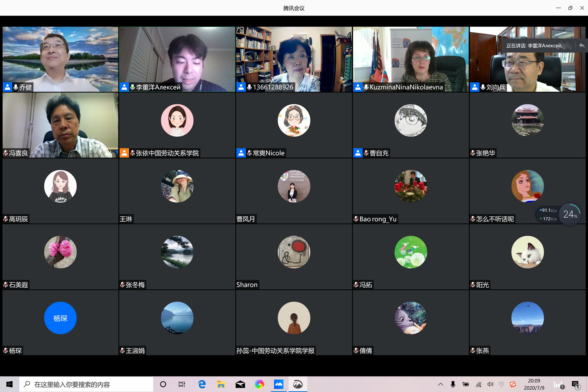Open the Windows Start menu
The image size is (588, 392).
coord(9,384)
